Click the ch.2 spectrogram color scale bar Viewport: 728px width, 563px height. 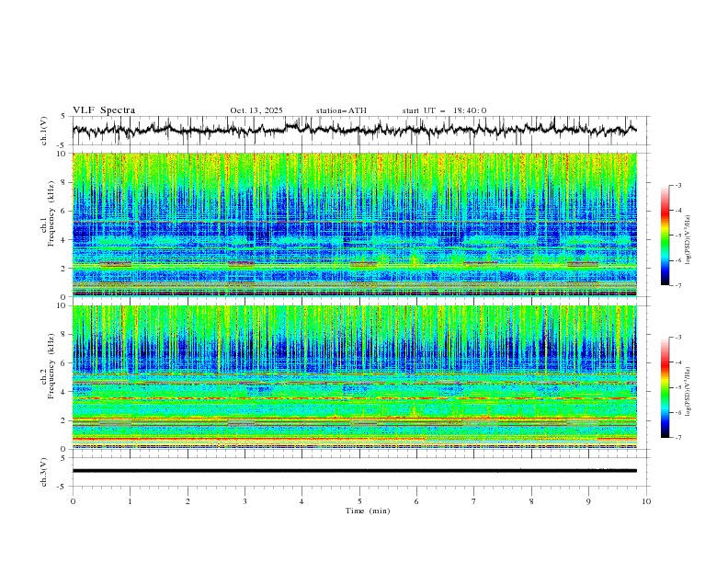coord(665,387)
